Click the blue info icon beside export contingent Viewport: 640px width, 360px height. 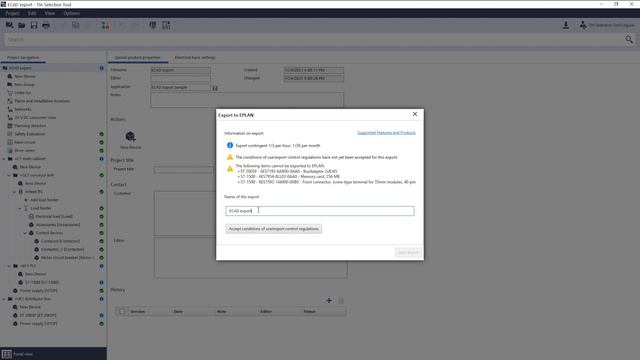click(x=230, y=145)
